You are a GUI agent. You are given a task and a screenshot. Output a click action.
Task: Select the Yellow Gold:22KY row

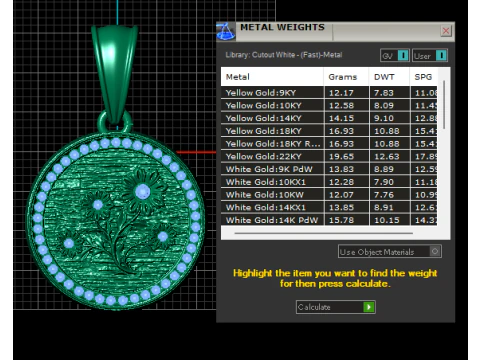coord(329,156)
